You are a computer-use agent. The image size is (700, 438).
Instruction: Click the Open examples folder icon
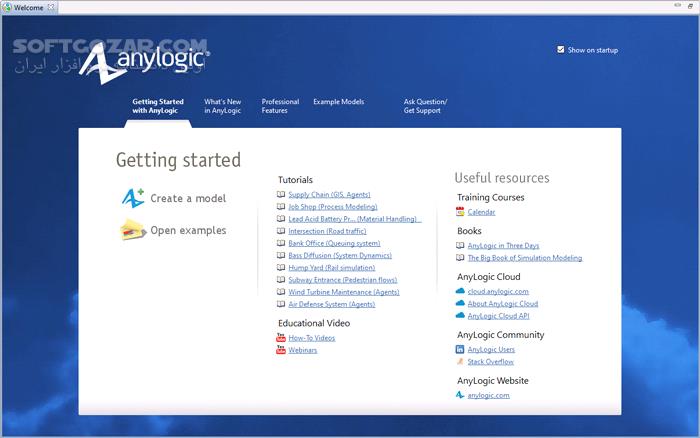[133, 231]
